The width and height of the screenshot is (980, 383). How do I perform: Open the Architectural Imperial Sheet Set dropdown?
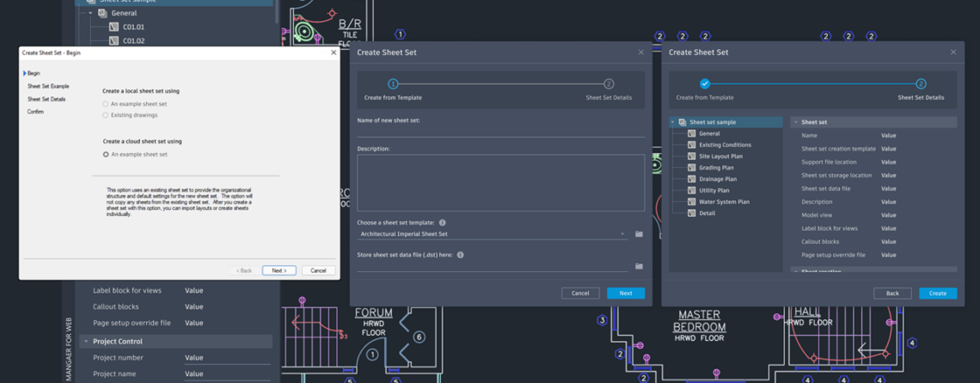[x=492, y=234]
